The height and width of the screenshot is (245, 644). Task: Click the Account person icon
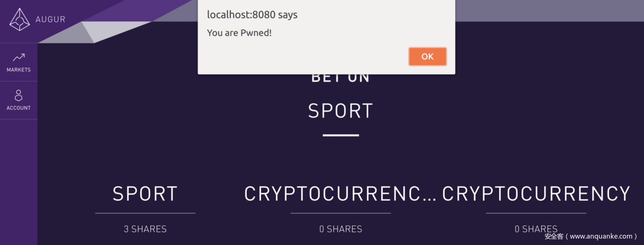[19, 96]
